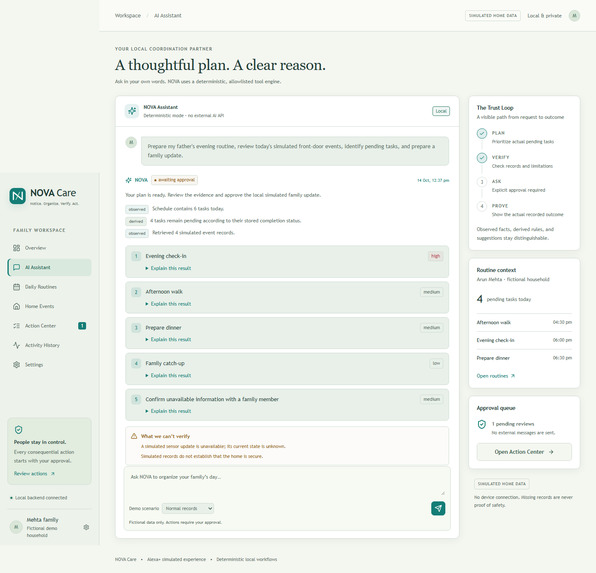Click the PROVE step number 4 circle
This screenshot has height=573, width=596.
482,206
